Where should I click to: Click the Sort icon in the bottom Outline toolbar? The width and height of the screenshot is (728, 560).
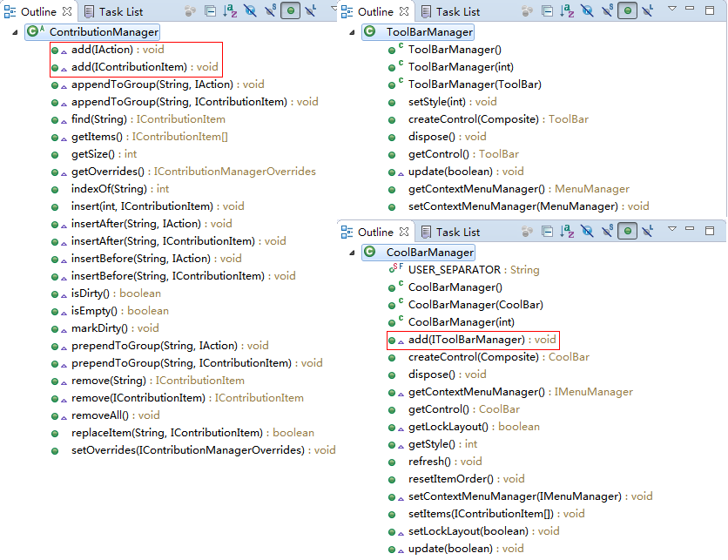[x=566, y=232]
